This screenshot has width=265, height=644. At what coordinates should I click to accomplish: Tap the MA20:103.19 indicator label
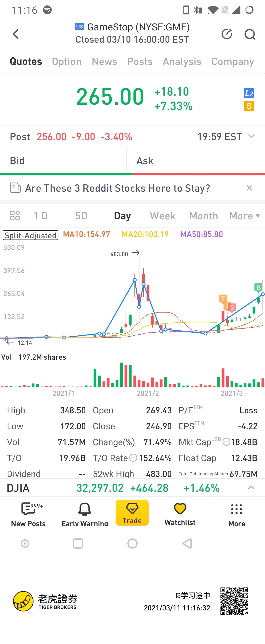tap(145, 234)
